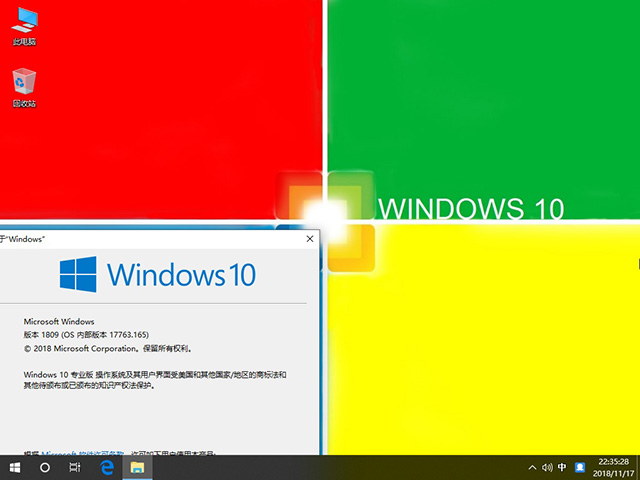Click the Microsoft Windows heading text
The image size is (640, 480).
tap(59, 322)
